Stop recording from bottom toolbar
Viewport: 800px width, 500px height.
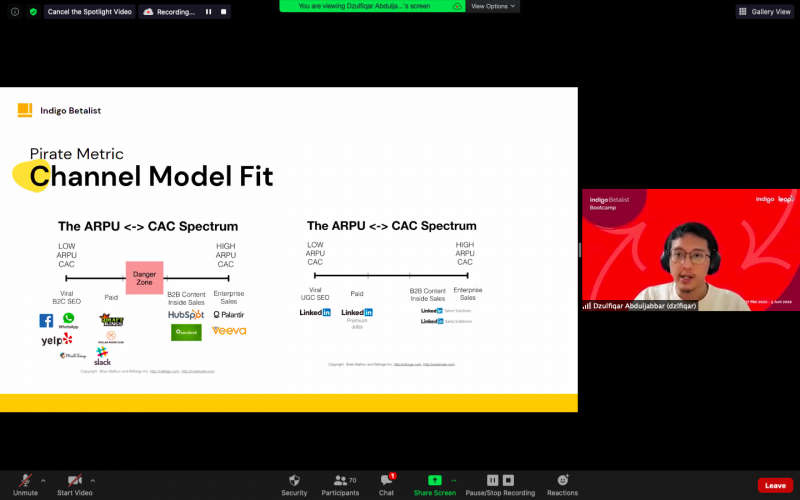click(x=508, y=480)
